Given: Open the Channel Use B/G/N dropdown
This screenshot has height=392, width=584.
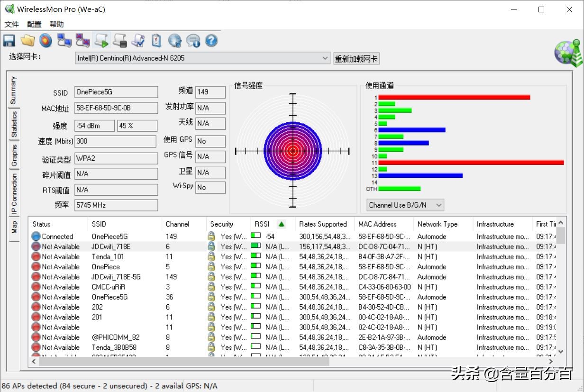Looking at the screenshot, I should click(438, 205).
